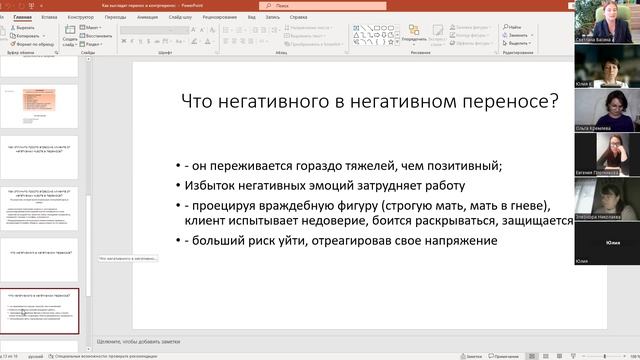Select slide thumbnail with orange table

point(39,106)
